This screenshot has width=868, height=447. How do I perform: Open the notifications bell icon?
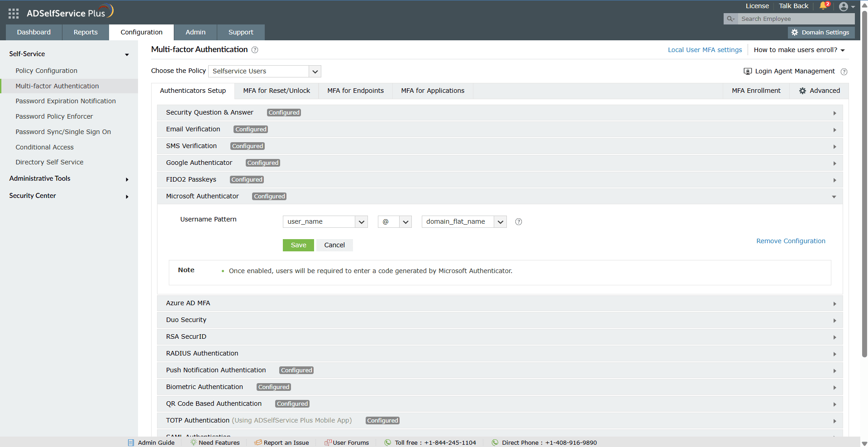coord(824,6)
